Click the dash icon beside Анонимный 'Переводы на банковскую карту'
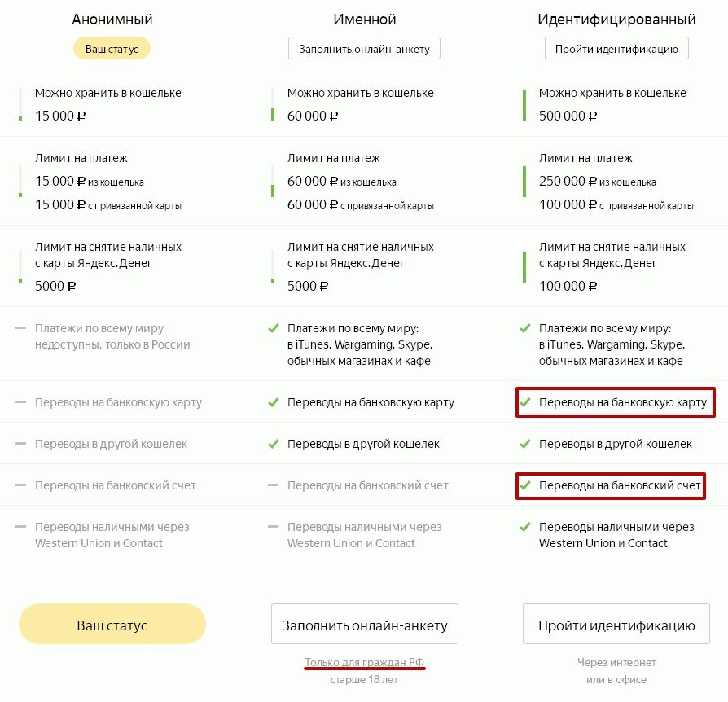This screenshot has height=702, width=728. click(x=21, y=402)
